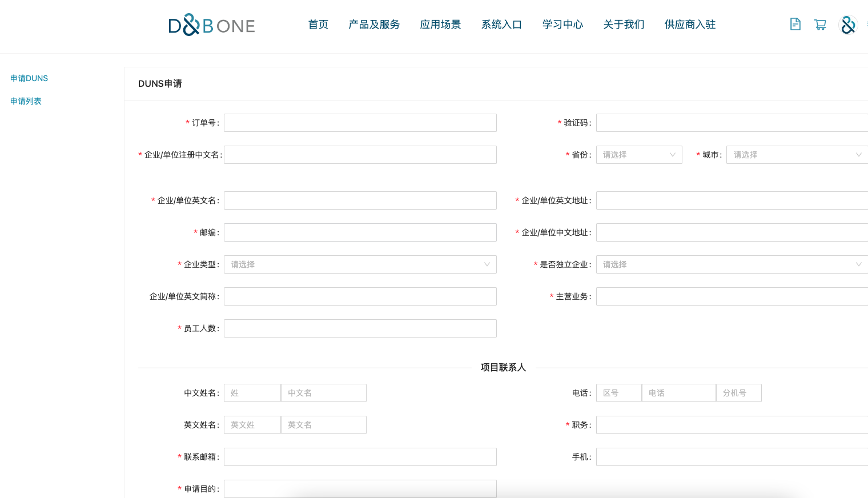Open the 申请列表 sidebar link
The height and width of the screenshot is (498, 868).
point(26,101)
